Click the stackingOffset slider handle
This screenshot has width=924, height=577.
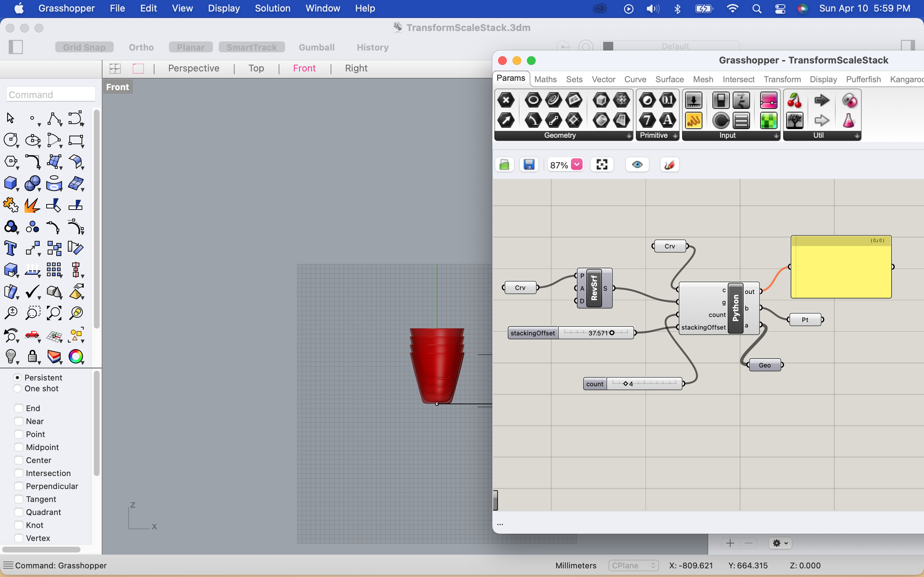pos(612,333)
